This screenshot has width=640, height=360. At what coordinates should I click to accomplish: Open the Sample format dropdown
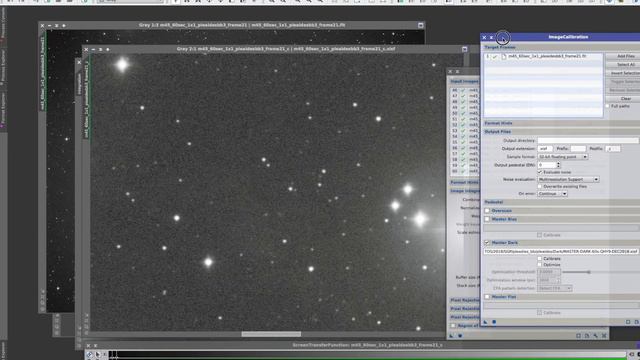[x=563, y=157]
